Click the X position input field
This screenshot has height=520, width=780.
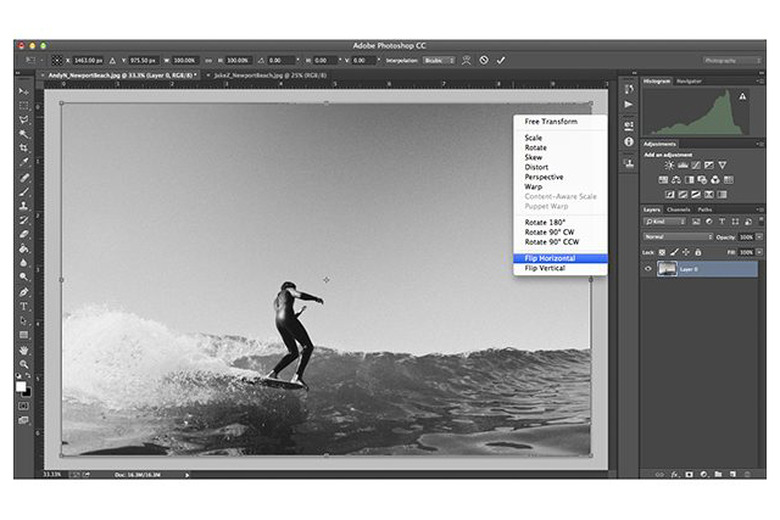coord(90,60)
